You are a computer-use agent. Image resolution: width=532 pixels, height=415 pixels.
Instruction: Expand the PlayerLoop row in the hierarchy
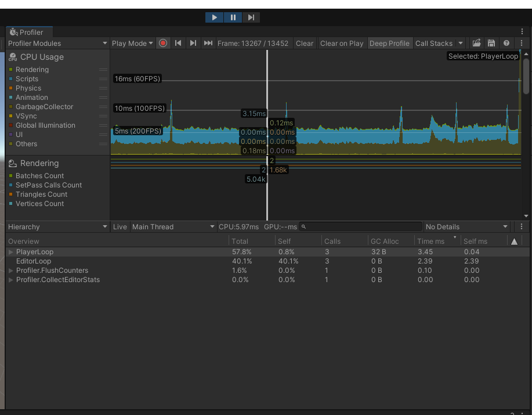tap(10, 252)
